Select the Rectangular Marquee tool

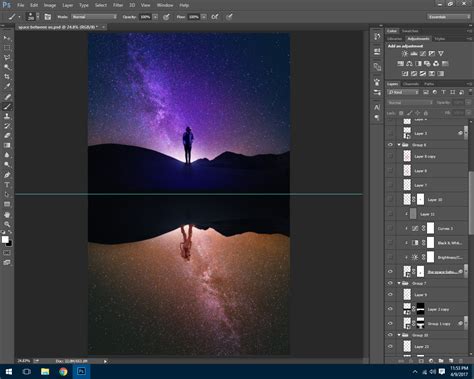click(x=7, y=48)
